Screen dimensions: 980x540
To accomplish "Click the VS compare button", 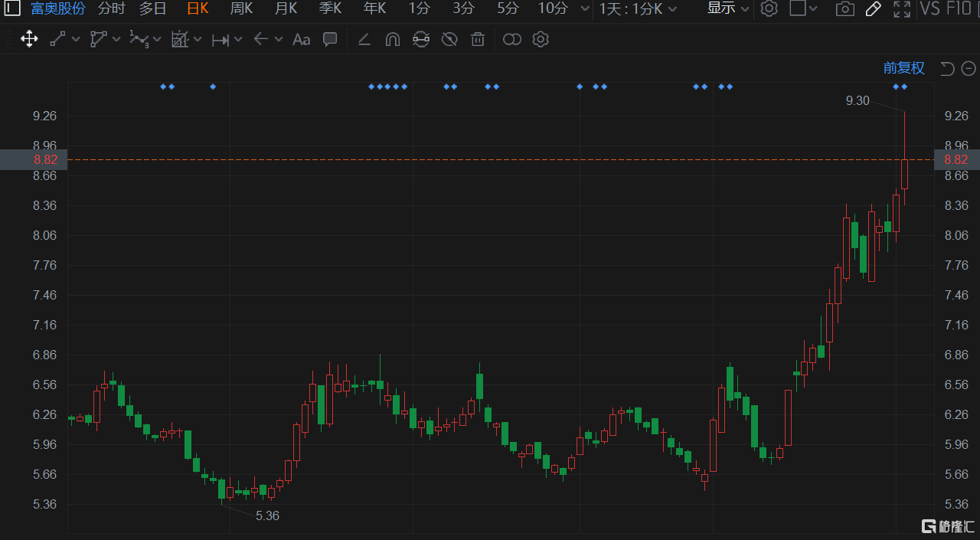I will [x=929, y=9].
